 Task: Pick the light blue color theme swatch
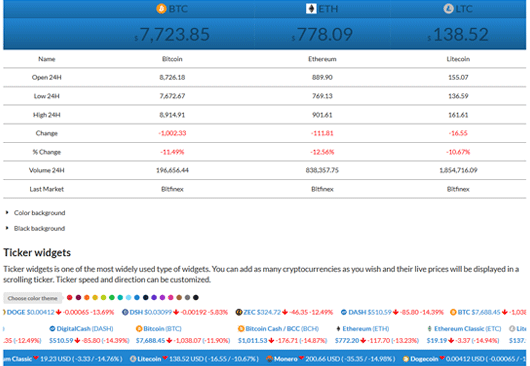(128, 297)
